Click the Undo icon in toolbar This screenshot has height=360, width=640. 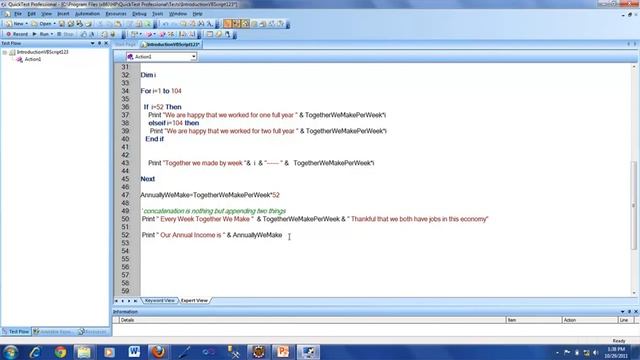165,24
